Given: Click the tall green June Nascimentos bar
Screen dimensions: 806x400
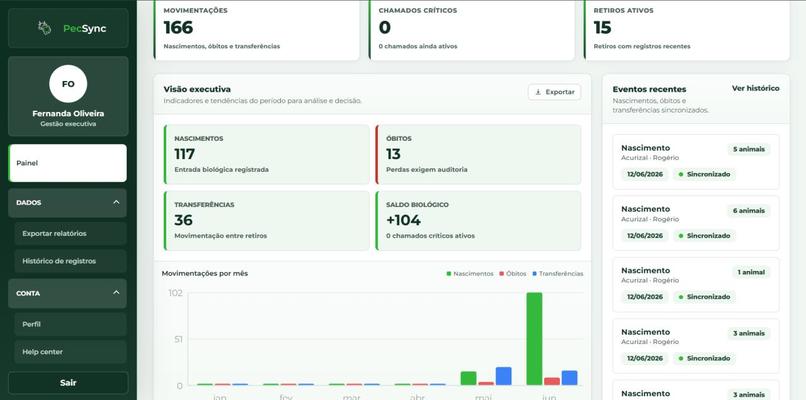Looking at the screenshot, I should coord(534,339).
